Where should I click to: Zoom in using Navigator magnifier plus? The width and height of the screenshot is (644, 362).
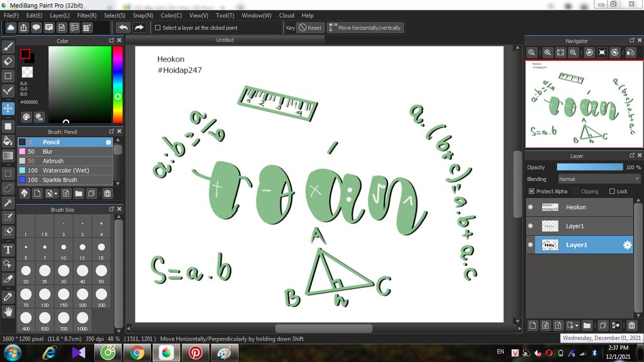[548, 53]
